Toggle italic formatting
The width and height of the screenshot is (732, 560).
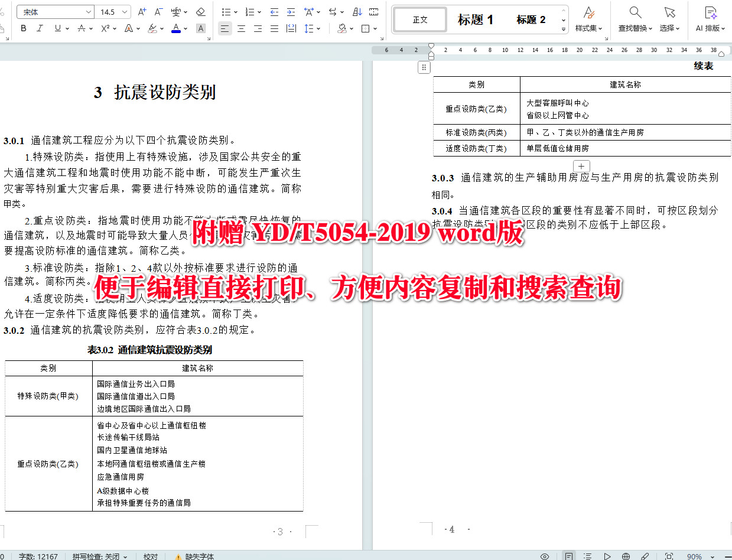[40, 28]
